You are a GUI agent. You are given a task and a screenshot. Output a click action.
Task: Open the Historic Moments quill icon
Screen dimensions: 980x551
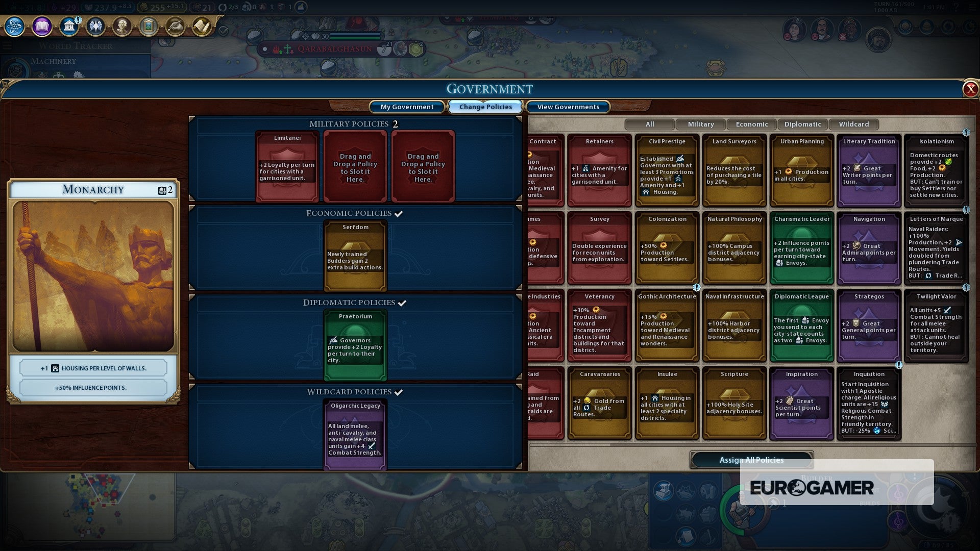click(175, 26)
